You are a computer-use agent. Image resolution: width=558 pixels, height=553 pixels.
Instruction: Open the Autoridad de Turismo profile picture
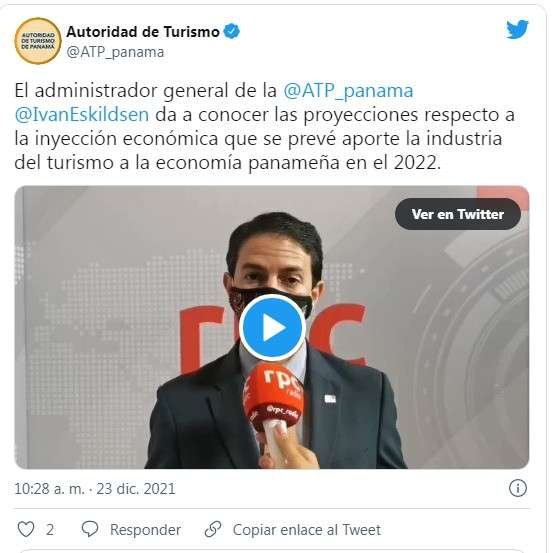(38, 41)
